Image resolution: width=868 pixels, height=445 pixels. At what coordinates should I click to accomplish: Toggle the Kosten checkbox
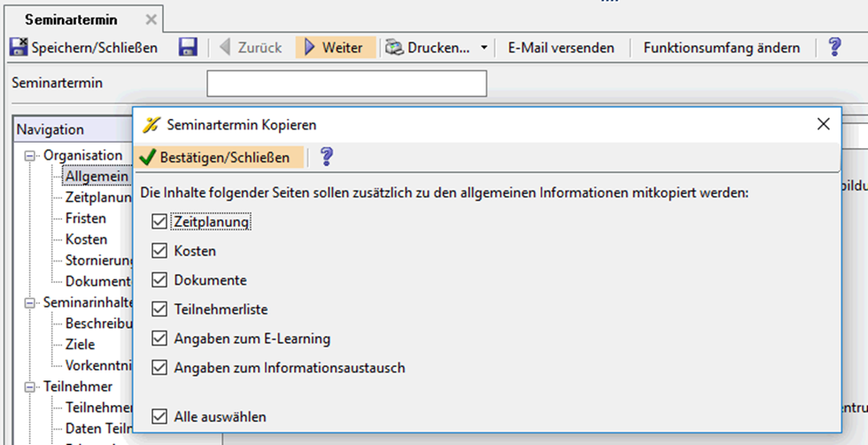[x=159, y=251]
